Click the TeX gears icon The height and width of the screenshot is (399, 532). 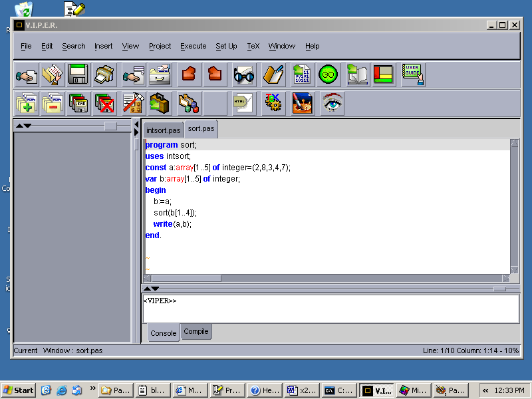(x=273, y=104)
